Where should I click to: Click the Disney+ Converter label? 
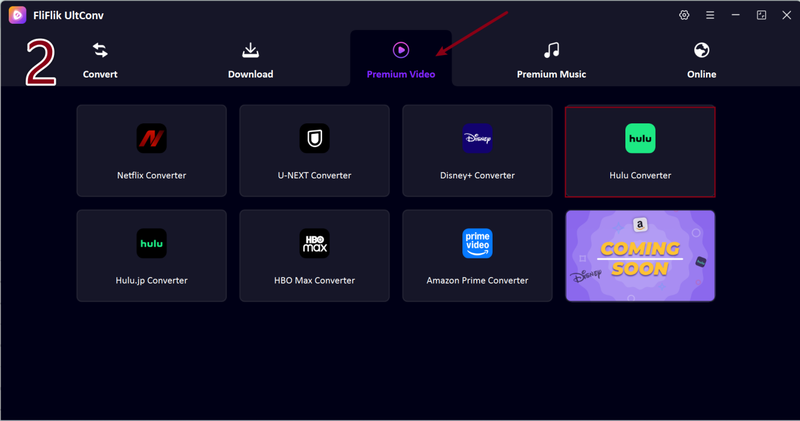click(x=477, y=175)
